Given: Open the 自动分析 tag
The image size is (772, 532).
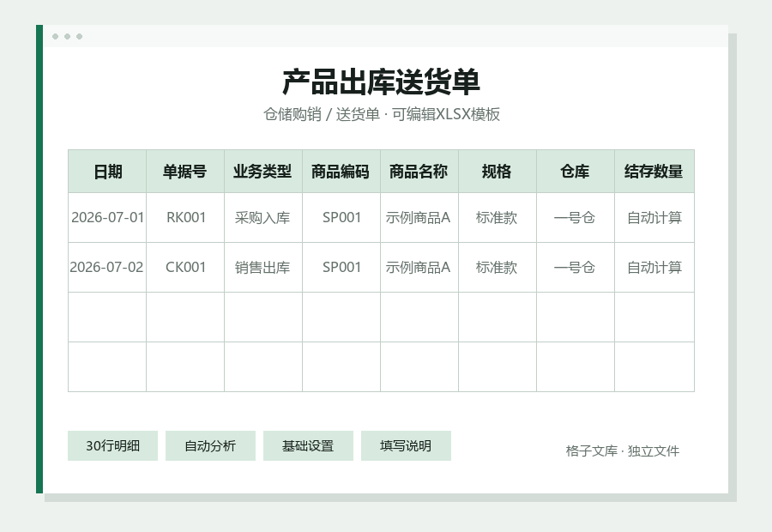Looking at the screenshot, I should (x=210, y=446).
